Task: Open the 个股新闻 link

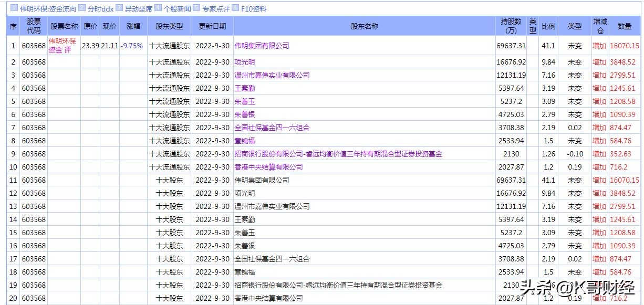Action: pyautogui.click(x=177, y=9)
